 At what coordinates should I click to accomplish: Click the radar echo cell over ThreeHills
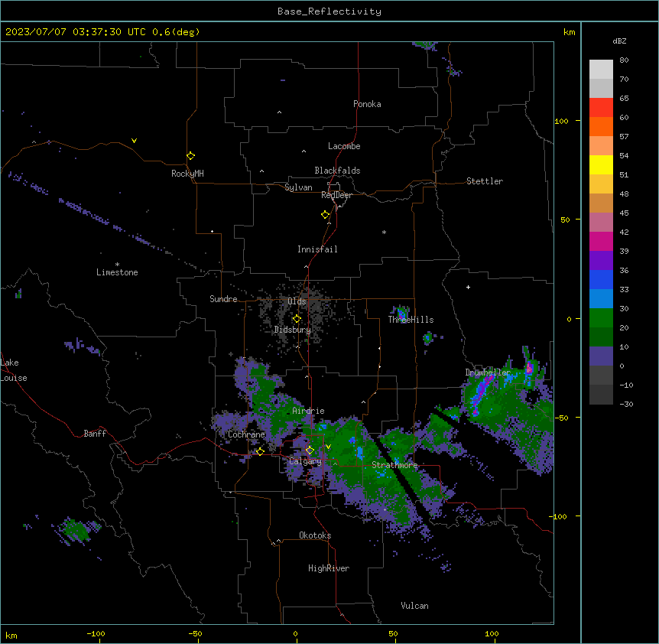pos(401,313)
